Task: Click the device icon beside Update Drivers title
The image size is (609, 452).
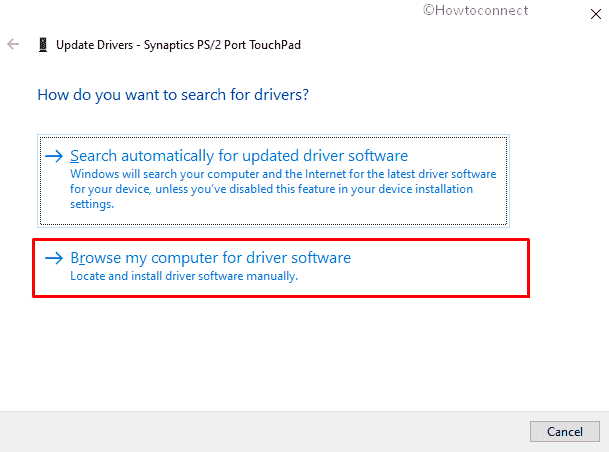Action: pyautogui.click(x=40, y=45)
